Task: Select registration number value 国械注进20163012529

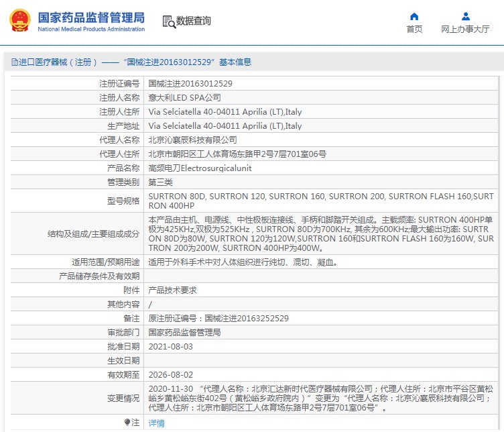Action: click(190, 84)
